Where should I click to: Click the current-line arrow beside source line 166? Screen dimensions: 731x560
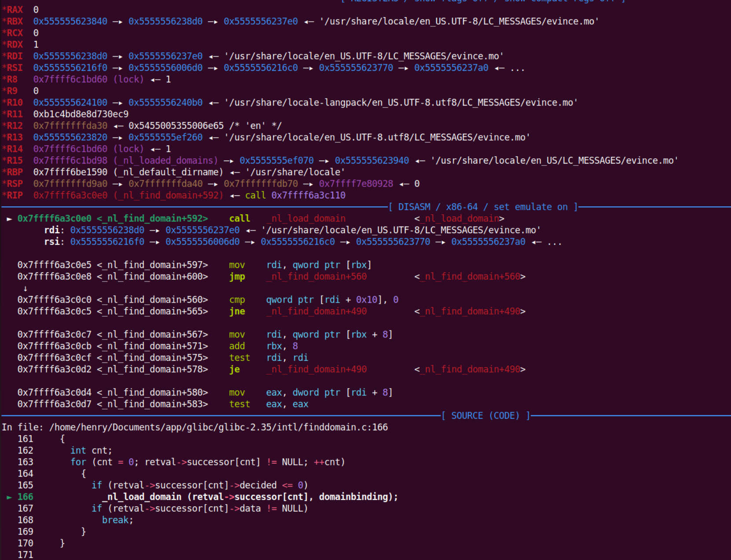coord(9,497)
